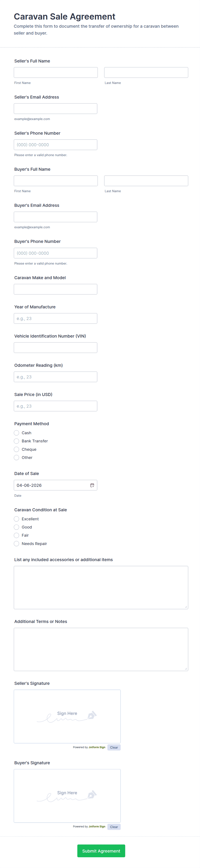Open the Date of Sale calendar icon
The height and width of the screenshot is (868, 200).
[92, 485]
